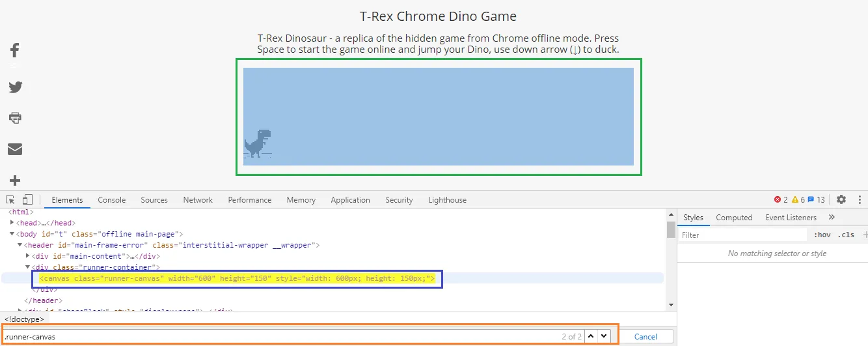Image resolution: width=868 pixels, height=346 pixels.
Task: Jump to previous search result arrow
Action: 591,336
